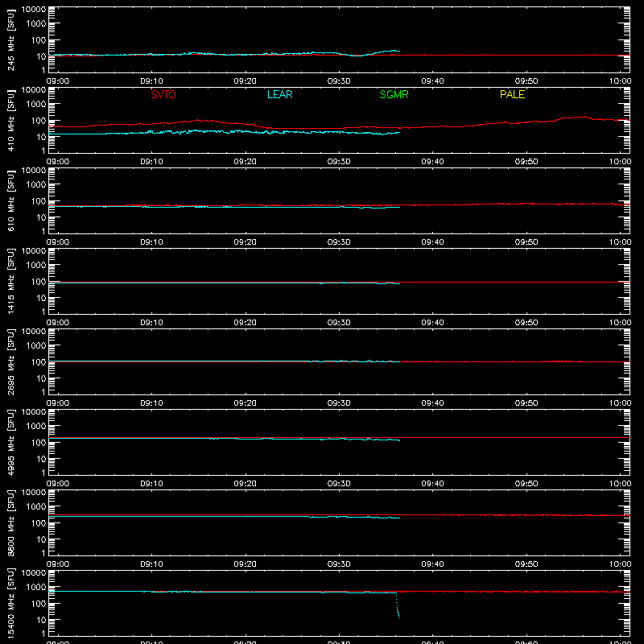This screenshot has width=644, height=644.
Task: Select the 610 MHz [SFU] axis title
Action: [10, 200]
